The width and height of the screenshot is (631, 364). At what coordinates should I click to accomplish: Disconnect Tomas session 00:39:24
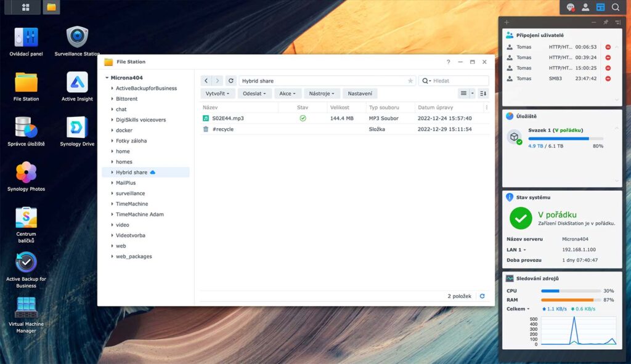(608, 57)
